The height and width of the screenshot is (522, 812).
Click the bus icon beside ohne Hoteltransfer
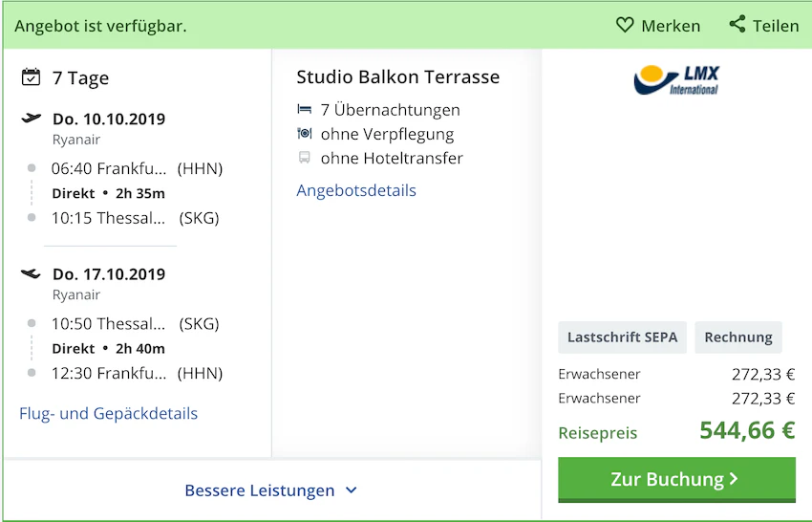305,158
